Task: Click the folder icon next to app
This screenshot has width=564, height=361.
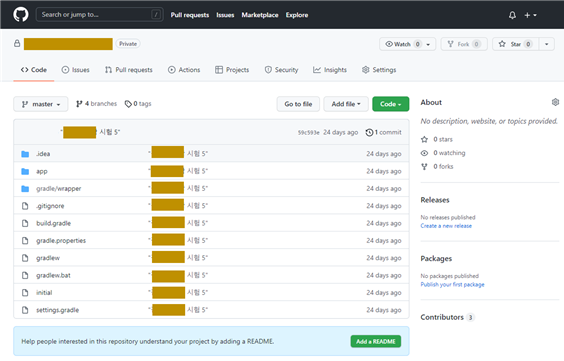Action: click(x=25, y=171)
